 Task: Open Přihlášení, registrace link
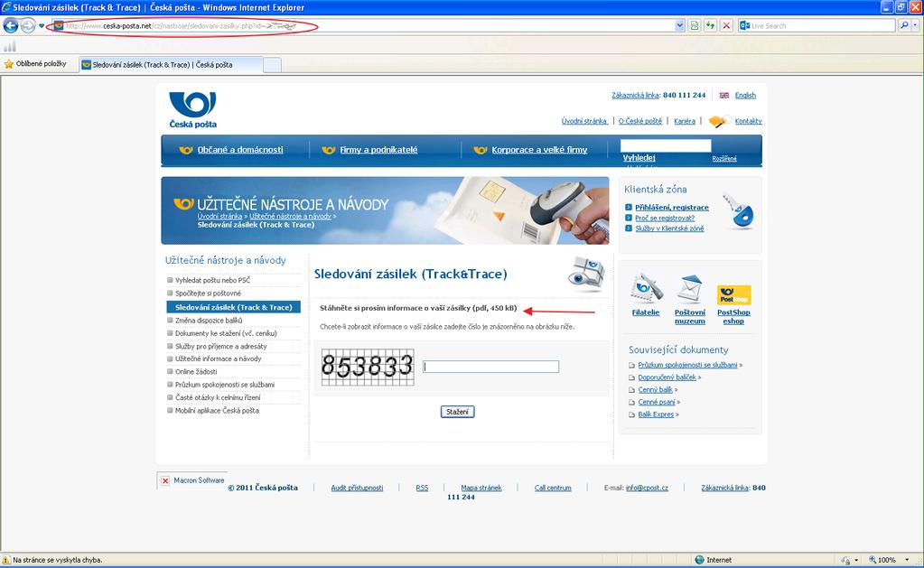pos(672,208)
